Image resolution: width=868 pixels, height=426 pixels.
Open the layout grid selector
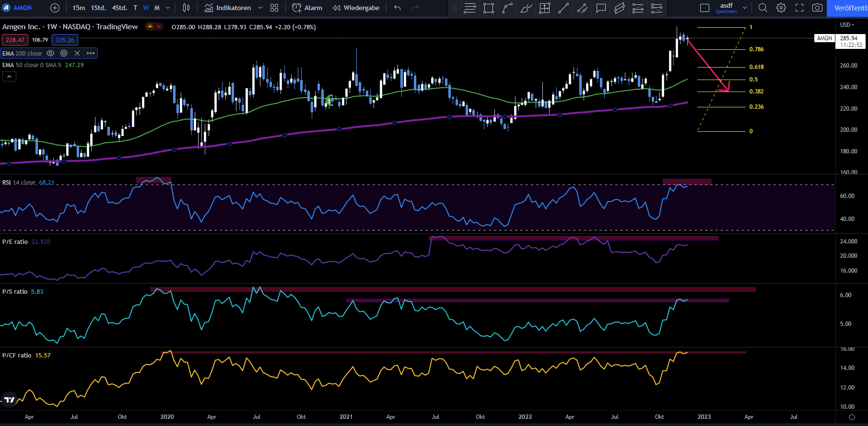(x=274, y=8)
